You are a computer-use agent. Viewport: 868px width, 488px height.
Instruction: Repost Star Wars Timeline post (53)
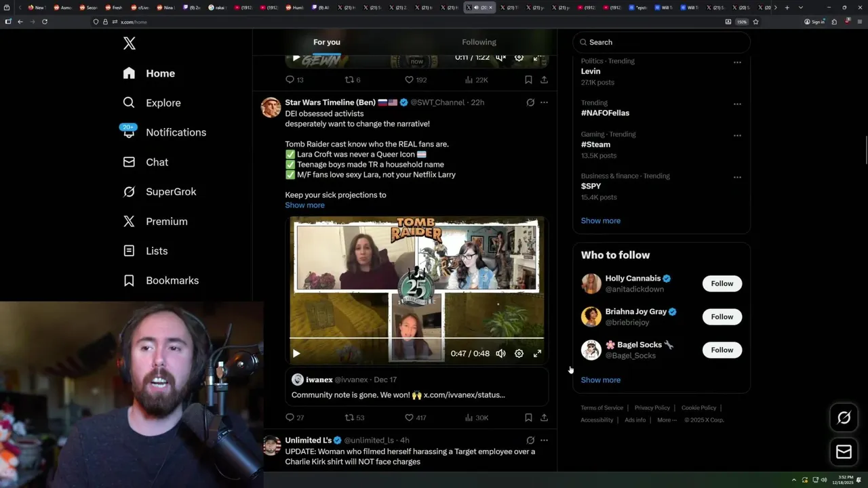355,418
